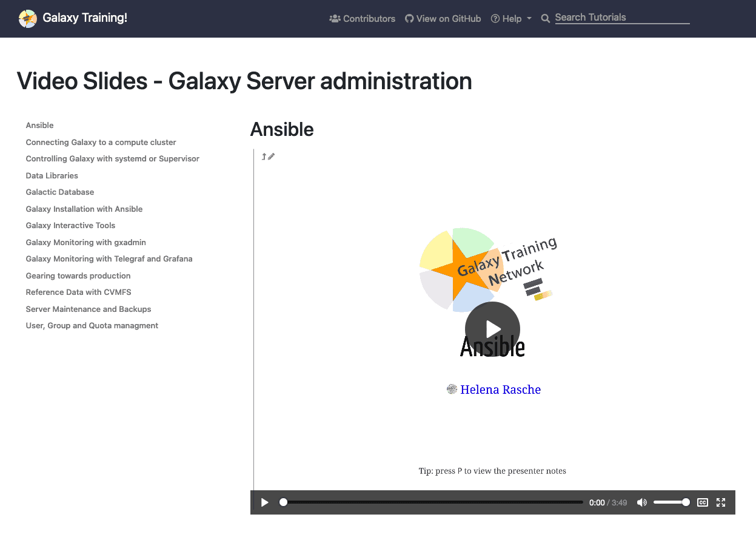Select Data Libraries in sidebar
Image resolution: width=756 pixels, height=537 pixels.
[52, 175]
